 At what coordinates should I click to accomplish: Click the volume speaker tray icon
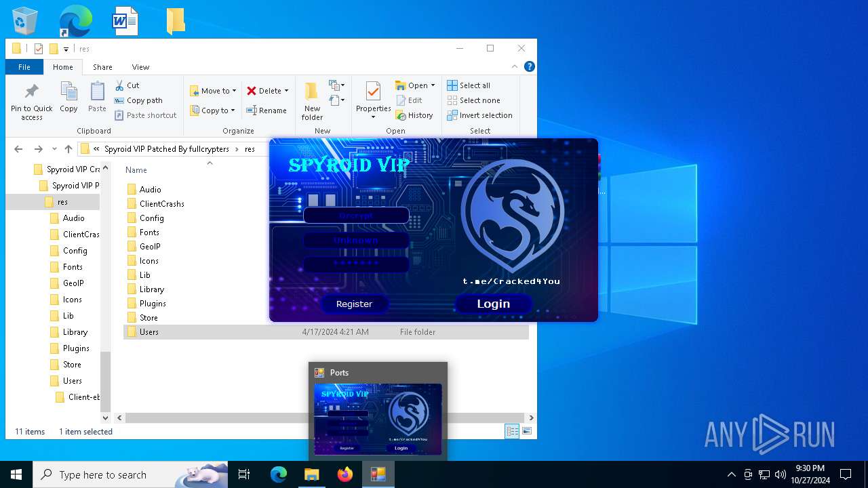pos(781,474)
